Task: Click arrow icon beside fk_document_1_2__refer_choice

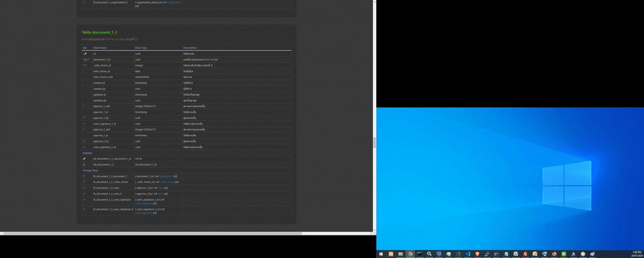Action: (x=84, y=182)
